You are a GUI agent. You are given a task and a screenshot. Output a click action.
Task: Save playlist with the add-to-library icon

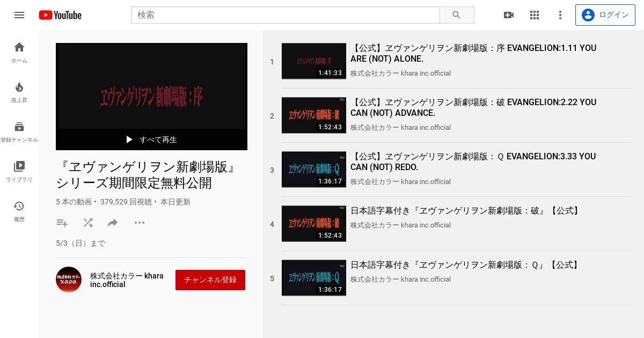62,223
